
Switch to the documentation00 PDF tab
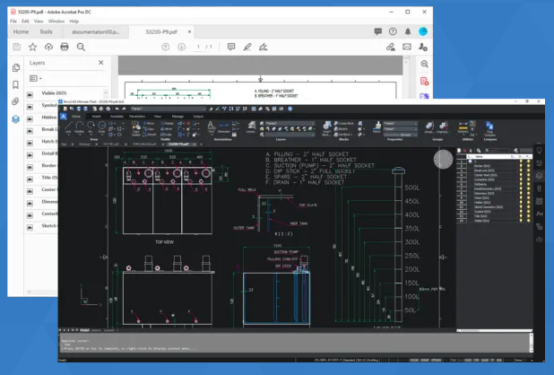pyautogui.click(x=95, y=32)
